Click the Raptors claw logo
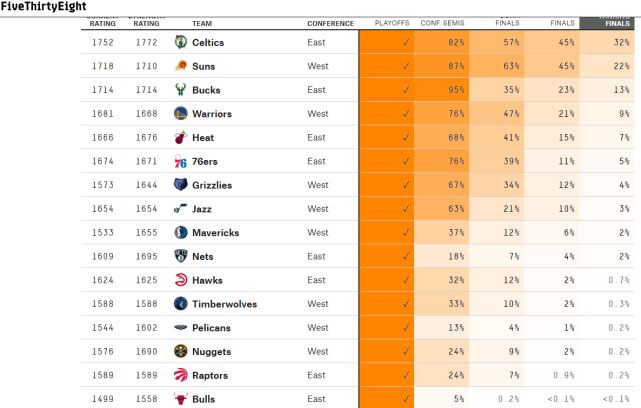This screenshot has height=408, width=641. coord(181,375)
